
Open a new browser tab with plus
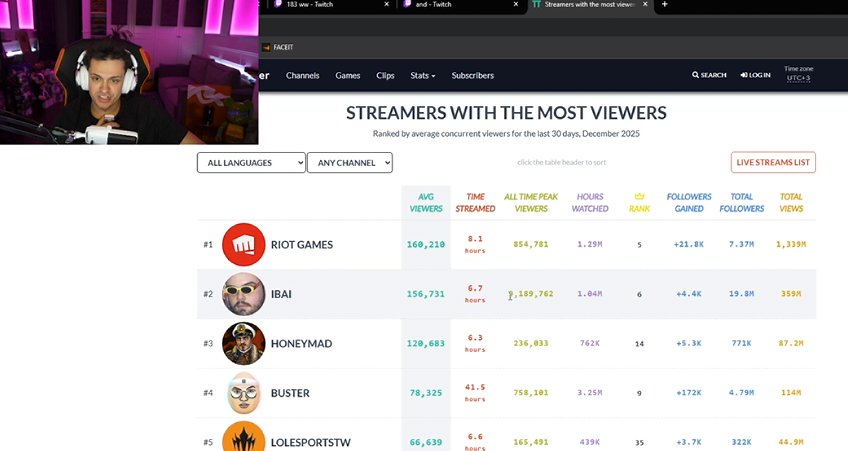[x=665, y=4]
